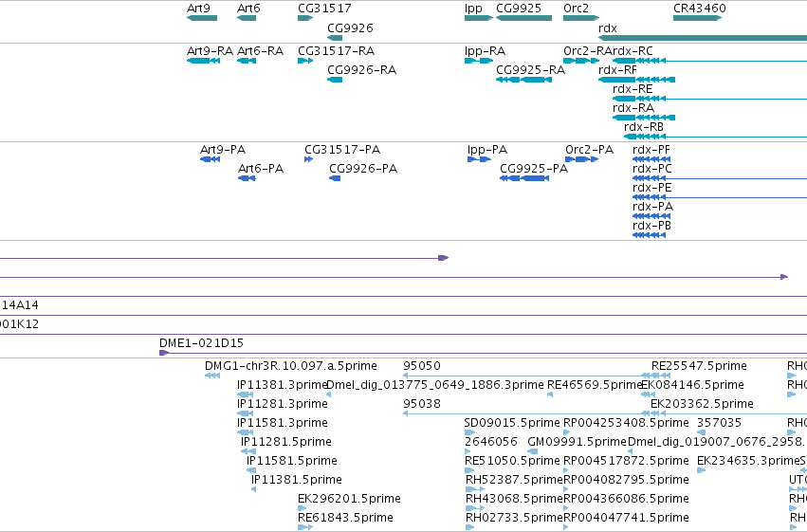The width and height of the screenshot is (807, 532).
Task: Select the IP11581.3prime EST
Action: coord(245,432)
